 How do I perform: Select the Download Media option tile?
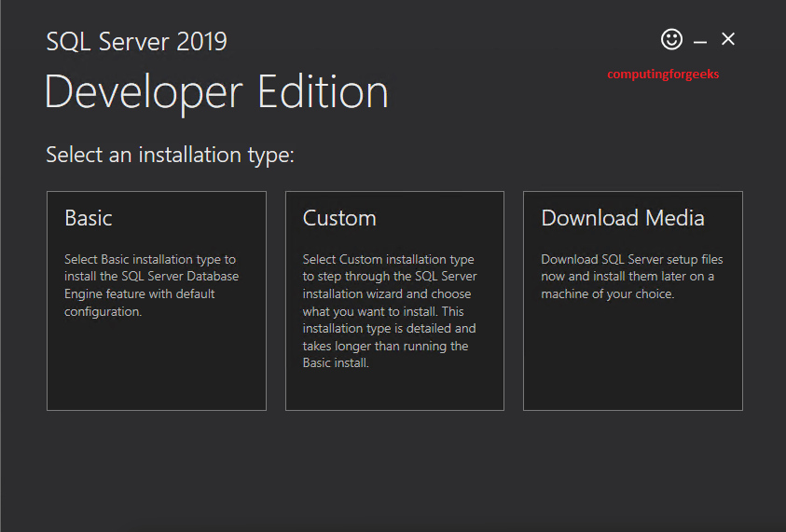632,301
